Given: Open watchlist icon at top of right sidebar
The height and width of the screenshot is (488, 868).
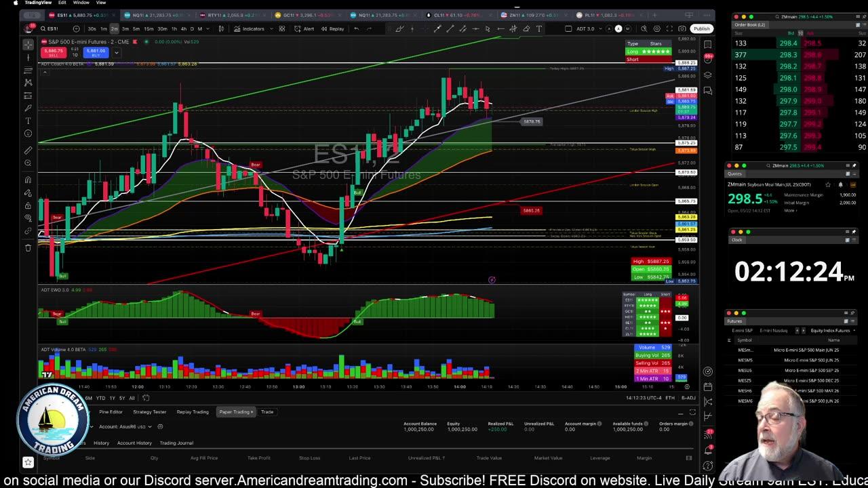Looking at the screenshot, I should click(708, 45).
